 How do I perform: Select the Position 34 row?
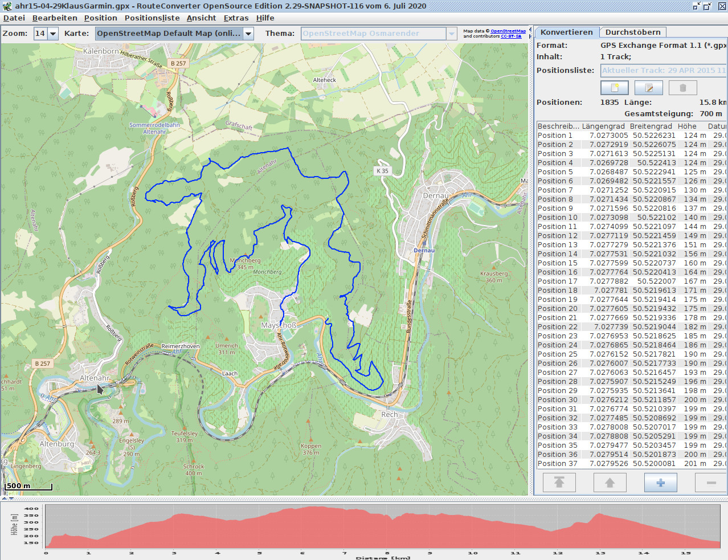(632, 436)
